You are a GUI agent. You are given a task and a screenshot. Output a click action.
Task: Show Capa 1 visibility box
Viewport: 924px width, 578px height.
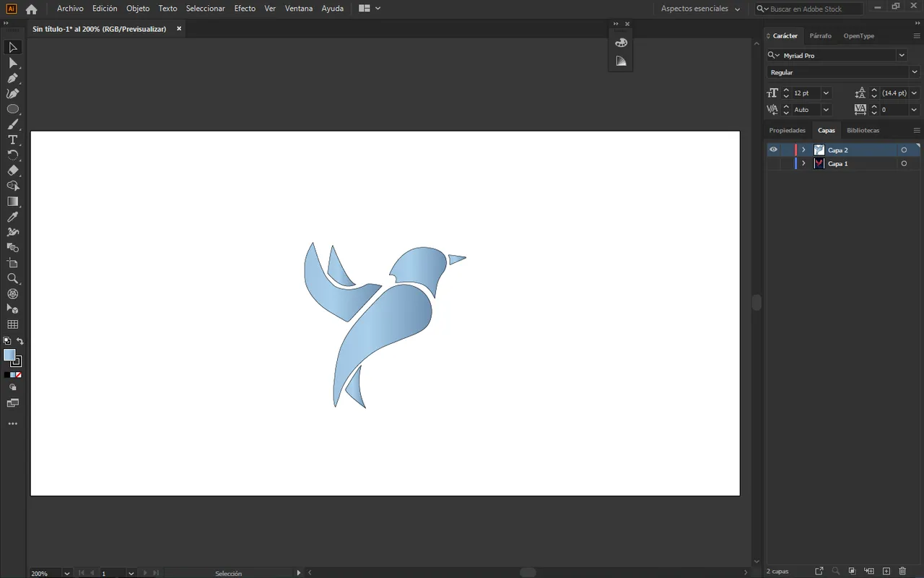click(773, 164)
